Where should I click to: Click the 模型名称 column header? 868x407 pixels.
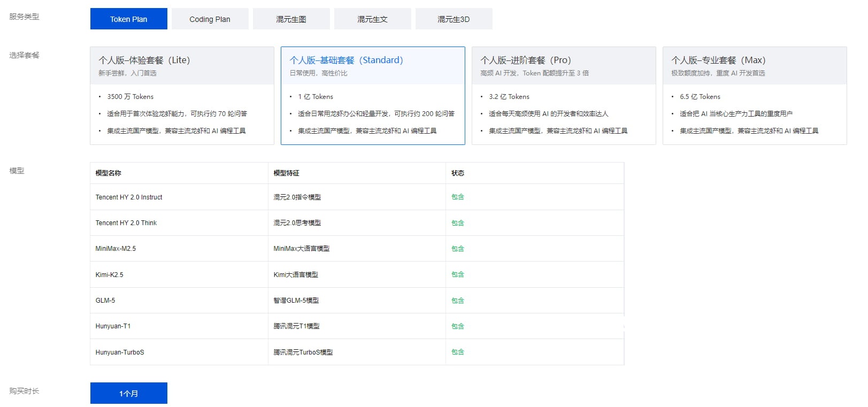point(108,173)
